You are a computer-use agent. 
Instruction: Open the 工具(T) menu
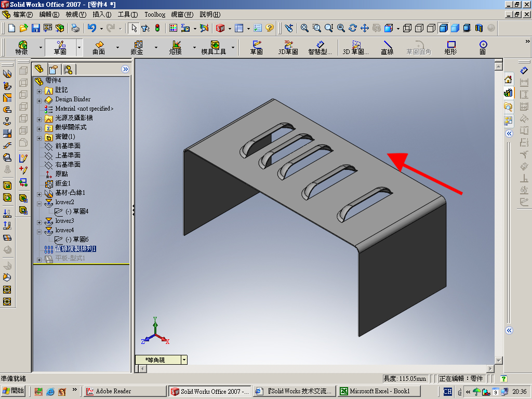pyautogui.click(x=128, y=15)
